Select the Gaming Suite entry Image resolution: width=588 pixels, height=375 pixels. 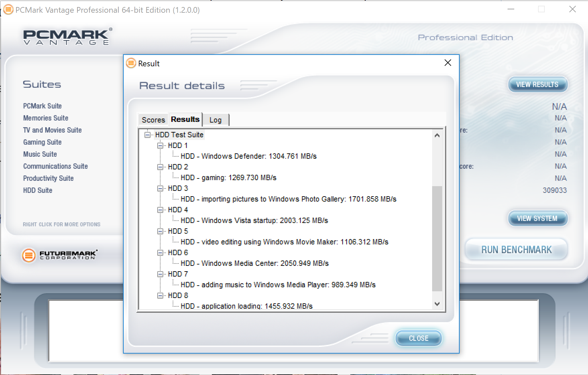42,142
